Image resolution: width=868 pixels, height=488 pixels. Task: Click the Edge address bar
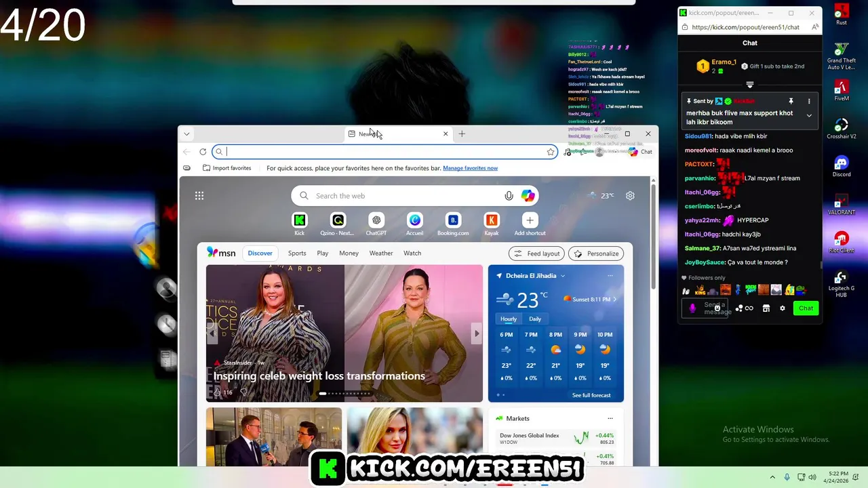[x=384, y=152]
